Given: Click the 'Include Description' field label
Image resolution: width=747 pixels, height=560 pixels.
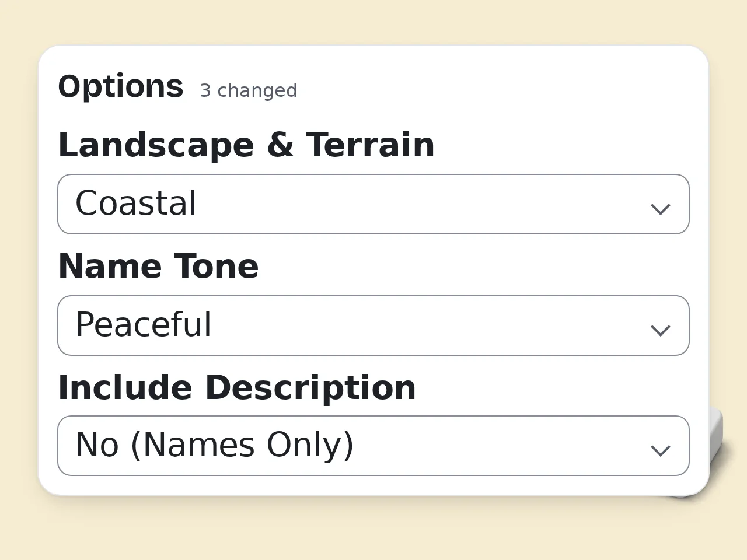Looking at the screenshot, I should coord(237,388).
